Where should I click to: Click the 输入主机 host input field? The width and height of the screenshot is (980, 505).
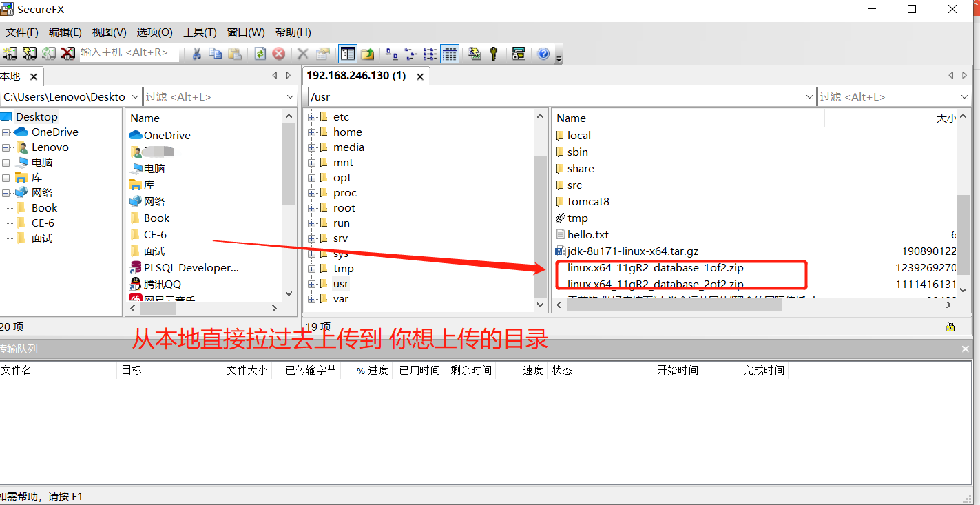click(x=129, y=52)
